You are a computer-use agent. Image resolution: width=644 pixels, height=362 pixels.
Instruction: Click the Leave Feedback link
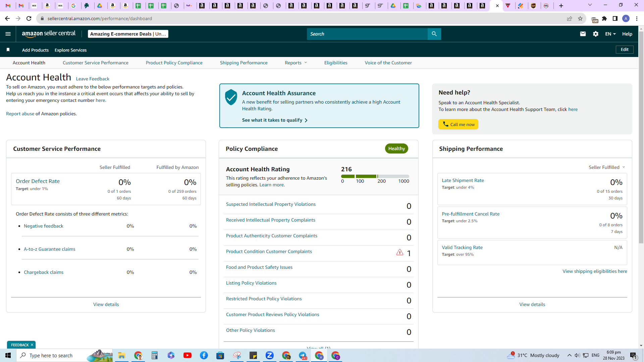(x=93, y=79)
